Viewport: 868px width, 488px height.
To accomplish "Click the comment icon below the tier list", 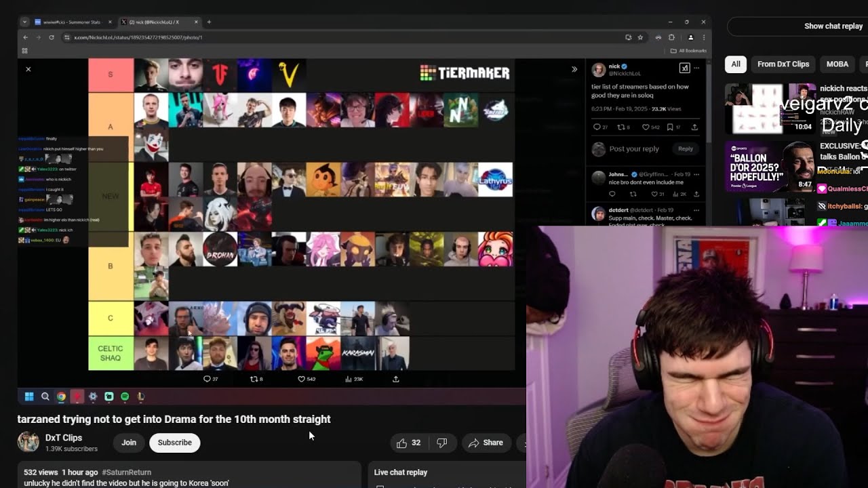I will tap(208, 379).
